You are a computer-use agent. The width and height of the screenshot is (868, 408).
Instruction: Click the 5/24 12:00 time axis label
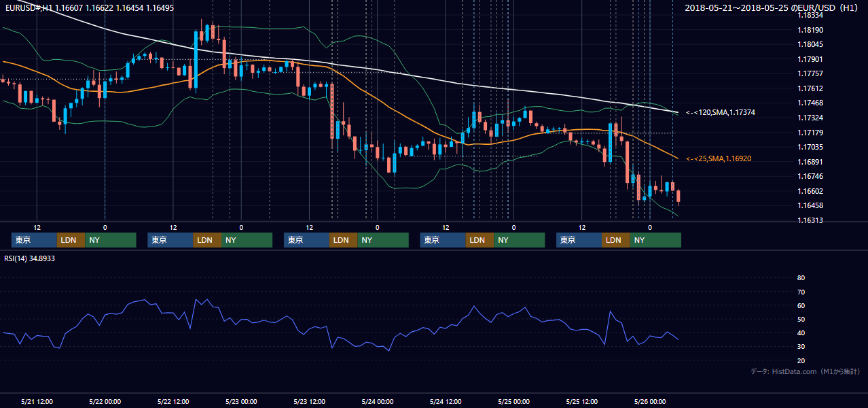click(446, 401)
